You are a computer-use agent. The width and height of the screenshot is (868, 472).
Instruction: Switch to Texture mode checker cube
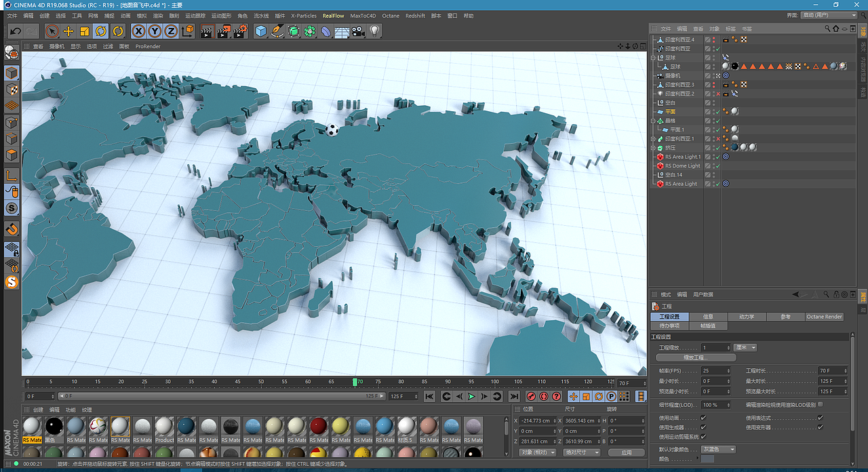(12, 89)
